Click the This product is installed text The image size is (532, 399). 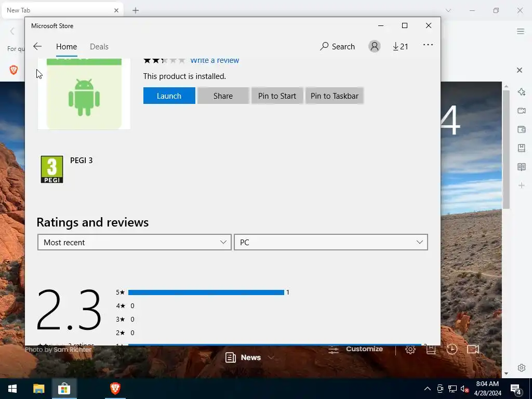pyautogui.click(x=184, y=76)
